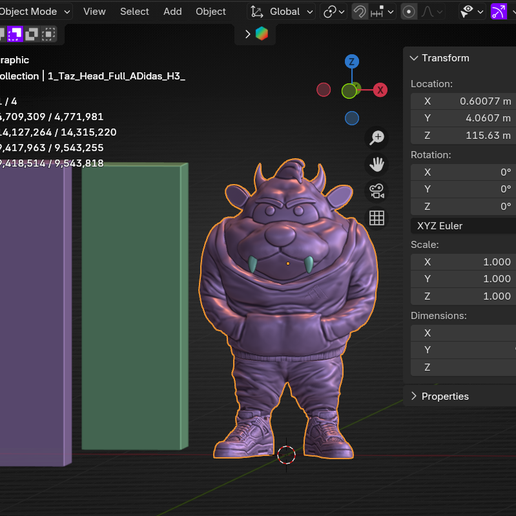Viewport: 516px width, 516px height.
Task: Click the Dimensions Z field
Action: (x=463, y=367)
